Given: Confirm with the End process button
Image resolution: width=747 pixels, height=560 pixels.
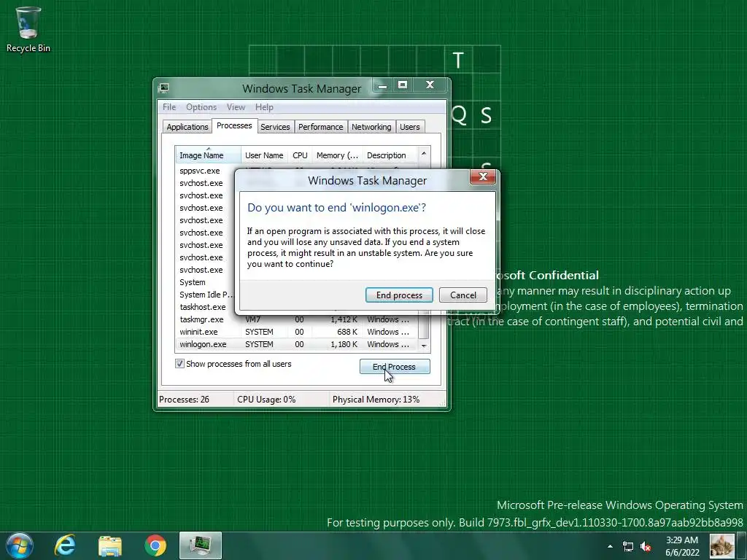Looking at the screenshot, I should point(399,295).
